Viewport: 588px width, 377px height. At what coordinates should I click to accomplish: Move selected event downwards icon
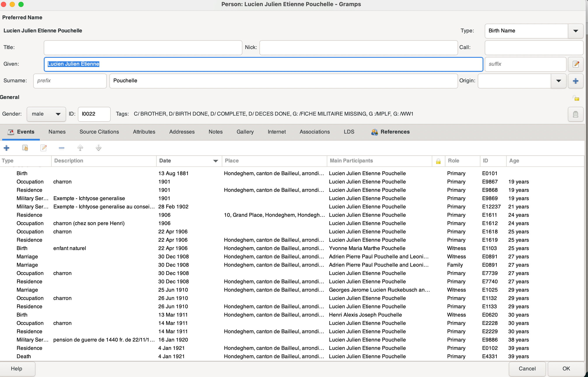pyautogui.click(x=99, y=148)
